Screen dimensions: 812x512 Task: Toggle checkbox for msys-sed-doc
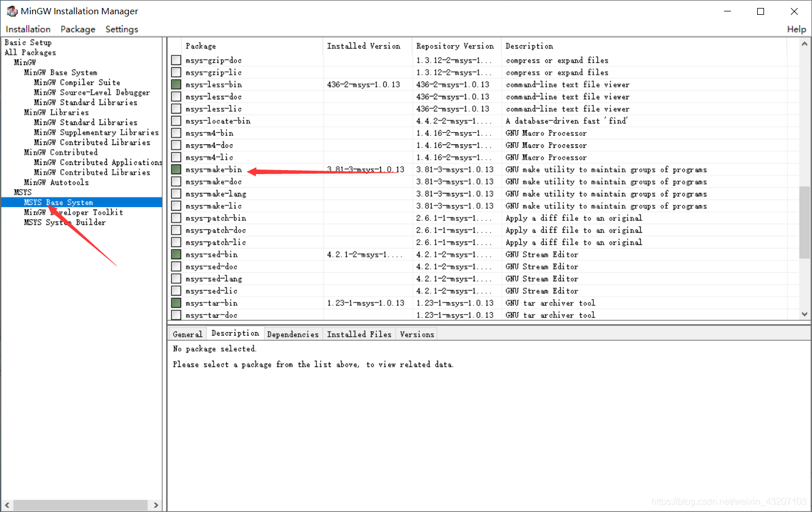[176, 267]
